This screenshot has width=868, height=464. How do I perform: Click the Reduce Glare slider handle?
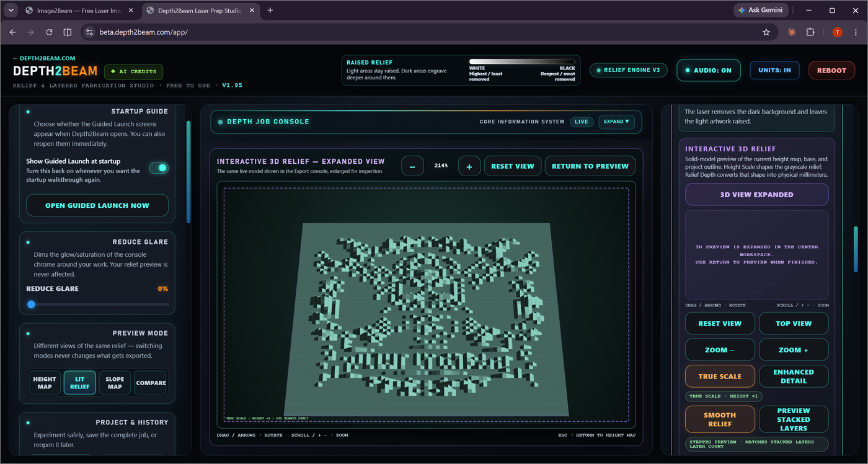pyautogui.click(x=32, y=305)
